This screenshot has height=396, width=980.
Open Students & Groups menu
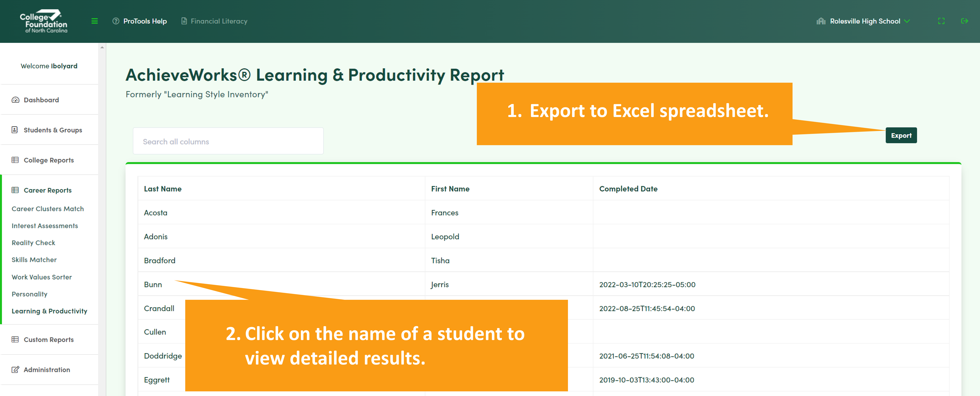point(53,130)
